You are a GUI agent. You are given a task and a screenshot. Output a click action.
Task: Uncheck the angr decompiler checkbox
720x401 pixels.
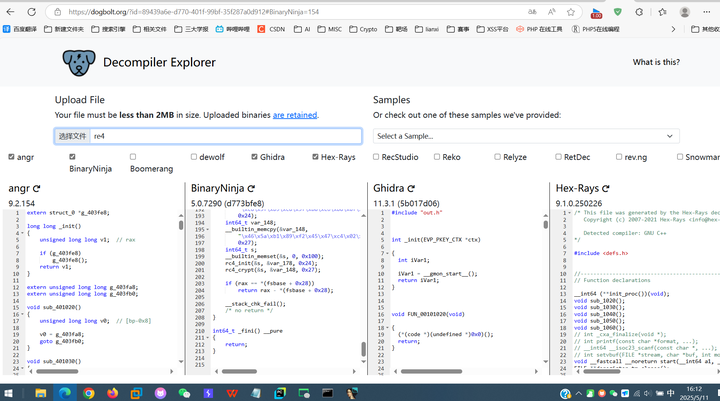coord(11,157)
